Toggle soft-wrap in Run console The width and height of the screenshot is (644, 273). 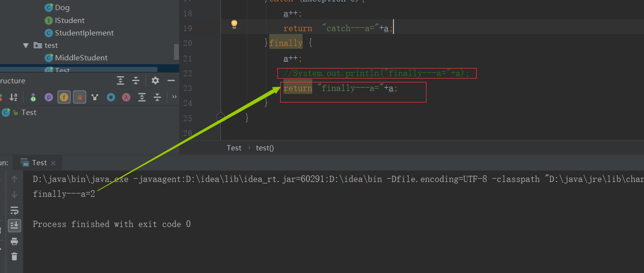[x=14, y=210]
